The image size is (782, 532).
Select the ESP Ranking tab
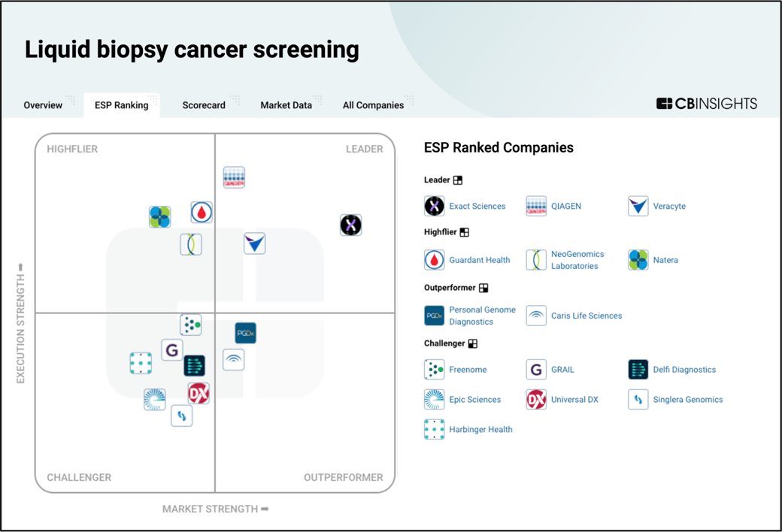(x=122, y=105)
